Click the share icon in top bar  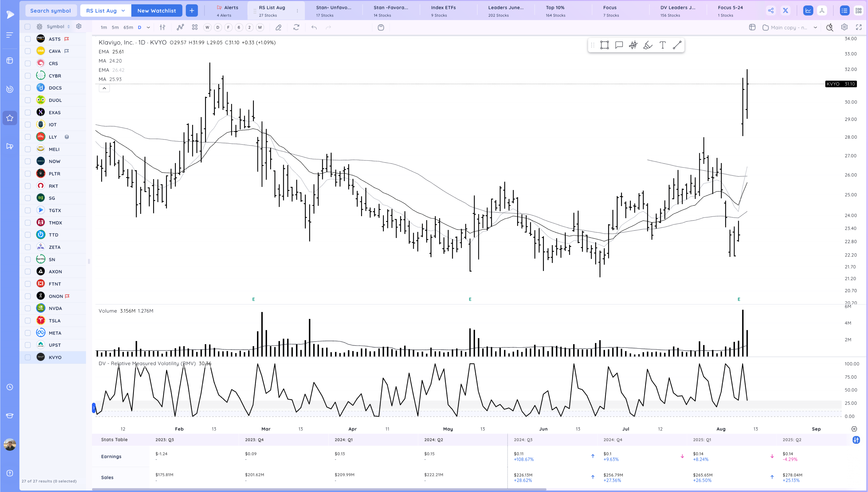click(771, 10)
